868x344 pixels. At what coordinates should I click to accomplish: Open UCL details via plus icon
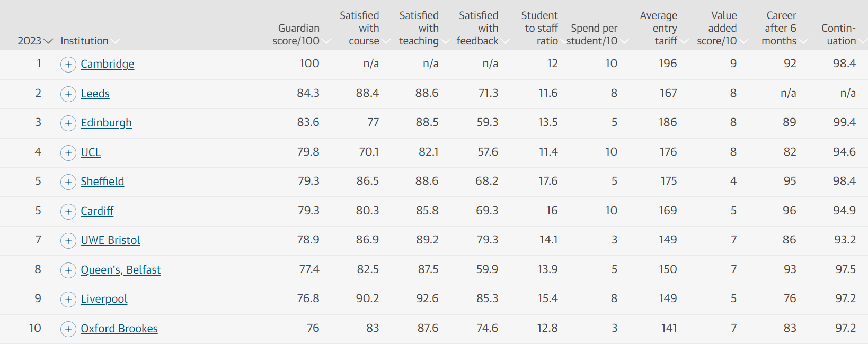coord(68,153)
